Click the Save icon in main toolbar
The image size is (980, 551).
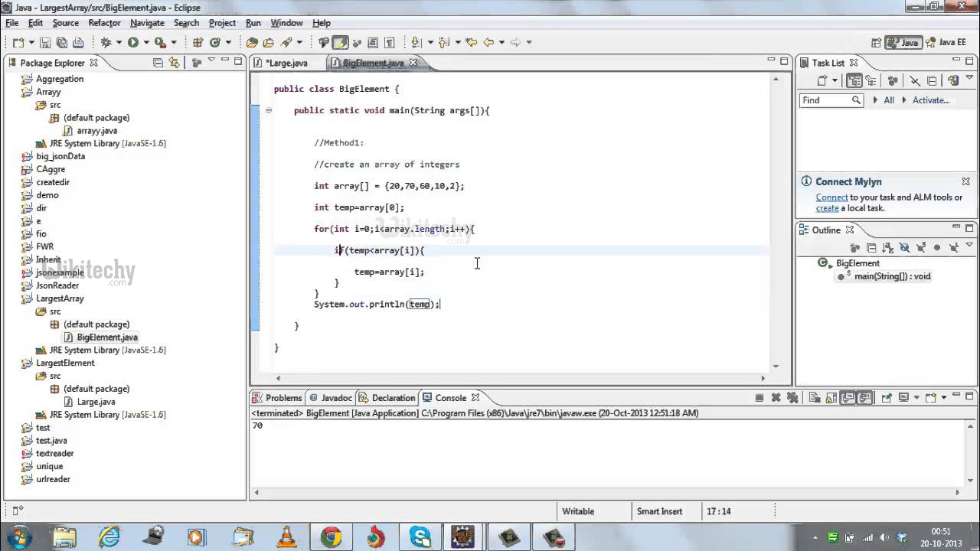(x=45, y=43)
